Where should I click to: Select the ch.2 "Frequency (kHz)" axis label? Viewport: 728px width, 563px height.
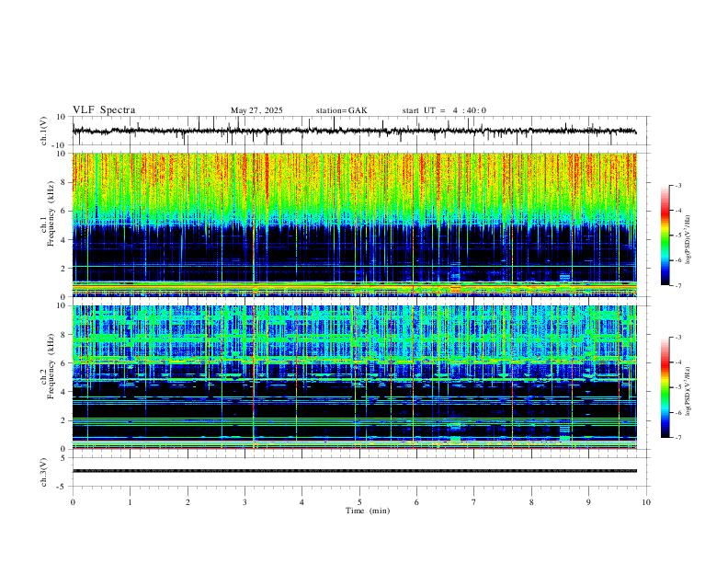[x=51, y=366]
